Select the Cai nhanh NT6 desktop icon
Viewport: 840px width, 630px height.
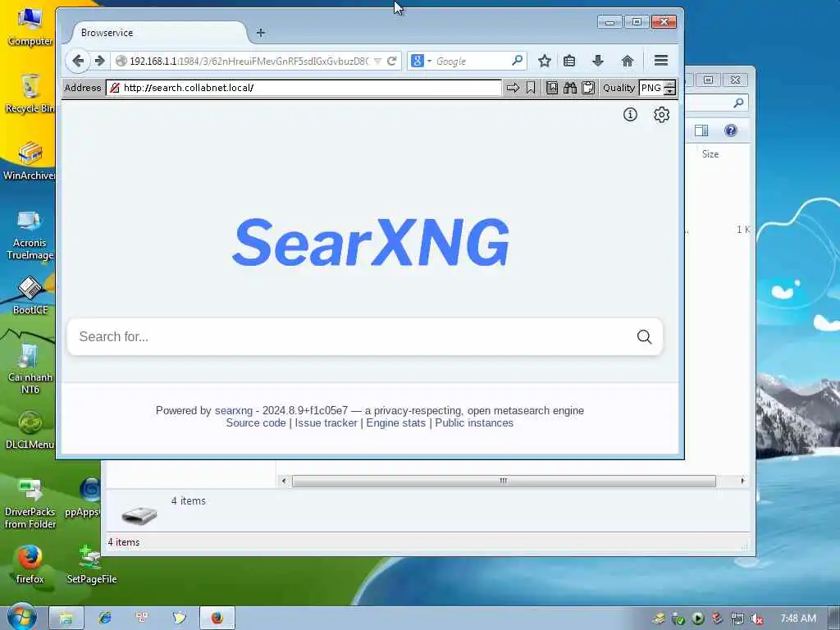tap(30, 368)
